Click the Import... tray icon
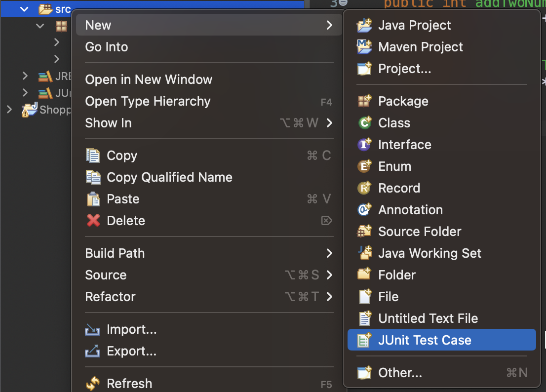The width and height of the screenshot is (546, 392). (92, 329)
